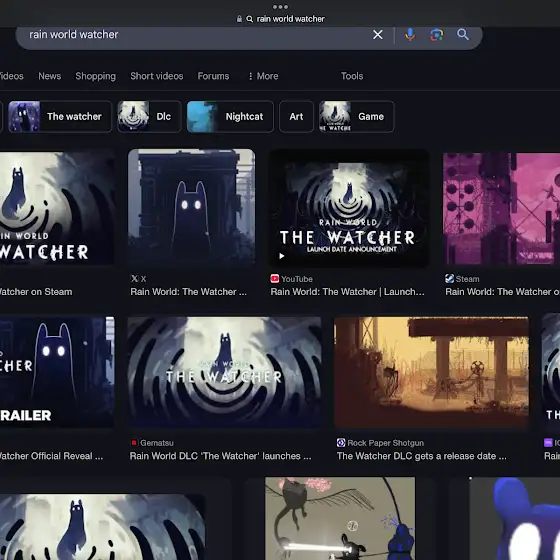Screen dimensions: 560x560
Task: Open link Watcher on Steam
Action: pos(36,292)
